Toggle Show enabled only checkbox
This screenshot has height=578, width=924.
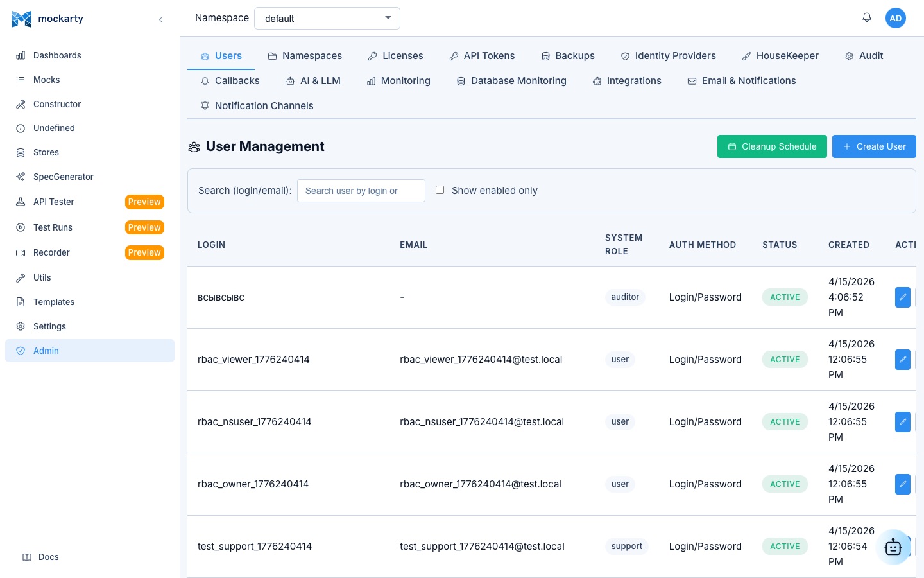[x=440, y=190]
